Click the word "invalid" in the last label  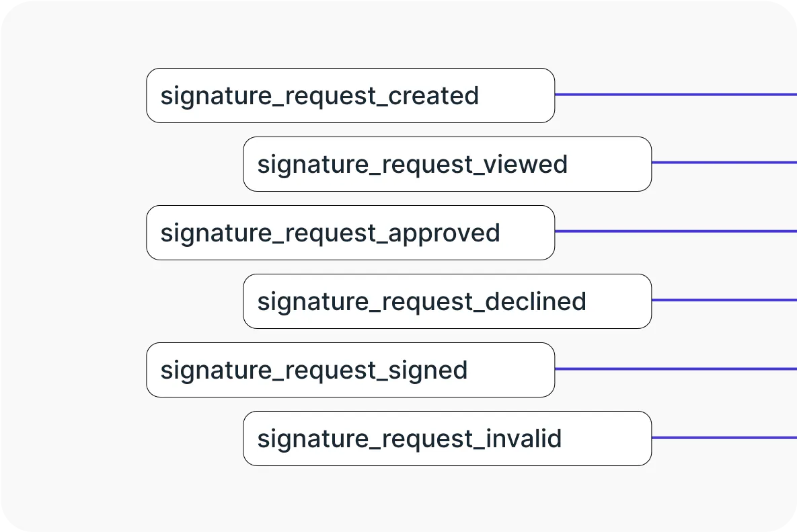click(x=523, y=439)
